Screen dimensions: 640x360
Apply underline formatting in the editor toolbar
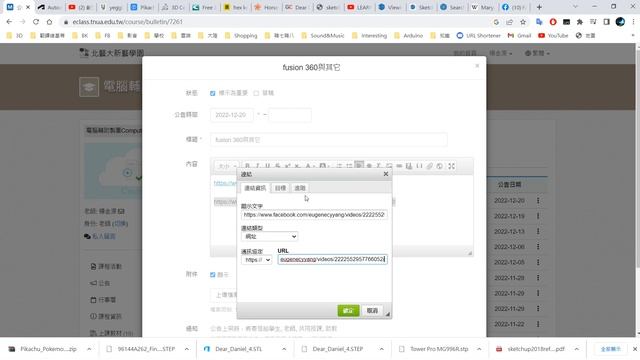(x=267, y=166)
